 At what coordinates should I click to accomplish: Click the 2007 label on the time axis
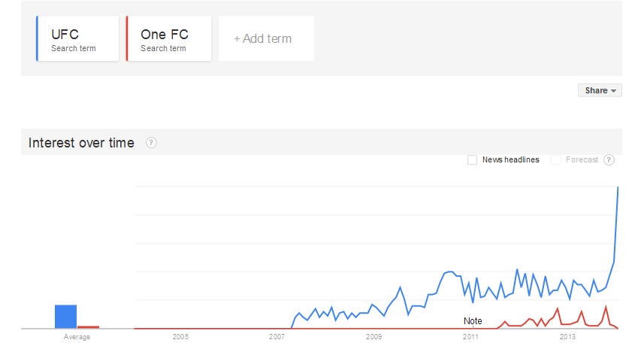(277, 337)
